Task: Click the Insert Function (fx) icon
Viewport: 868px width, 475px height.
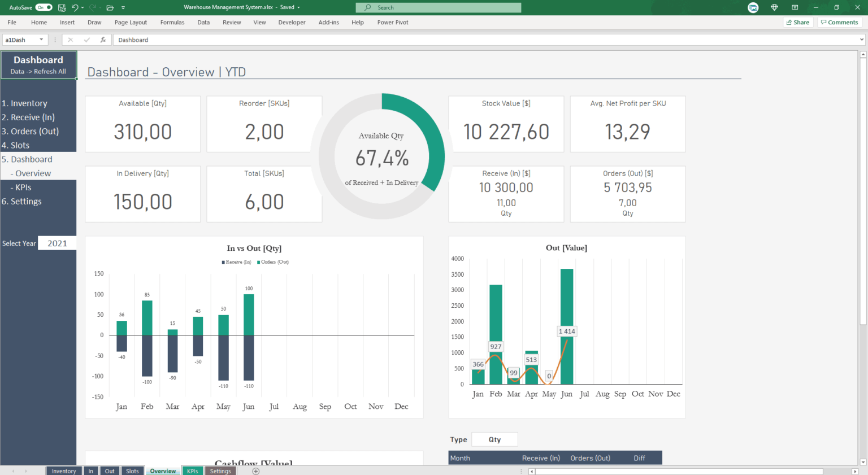Action: (103, 40)
